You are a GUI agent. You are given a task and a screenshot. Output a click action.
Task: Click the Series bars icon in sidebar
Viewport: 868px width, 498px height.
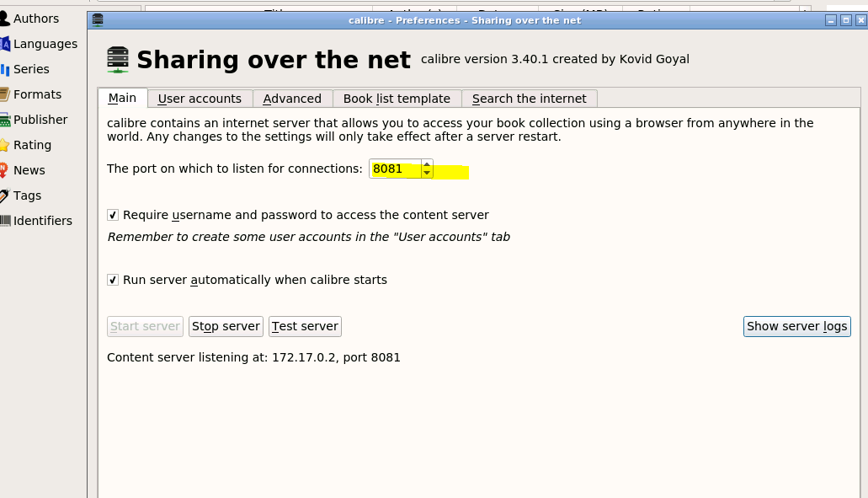tap(5, 69)
